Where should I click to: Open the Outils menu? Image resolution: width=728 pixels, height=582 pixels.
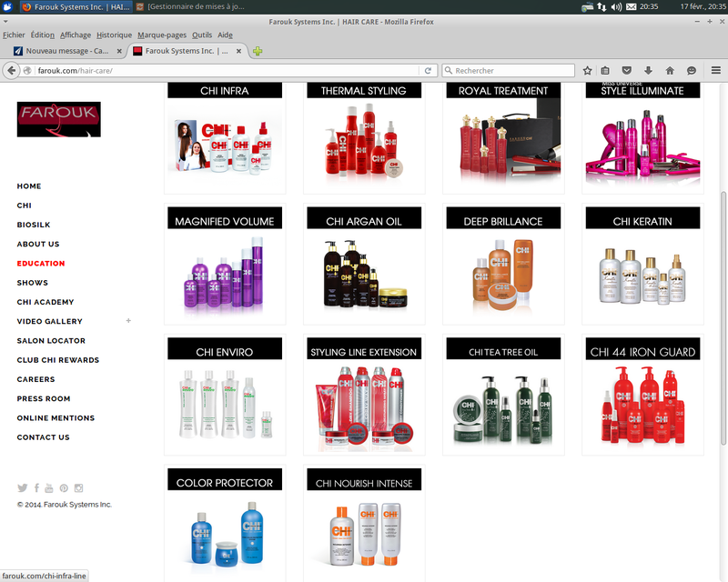202,35
